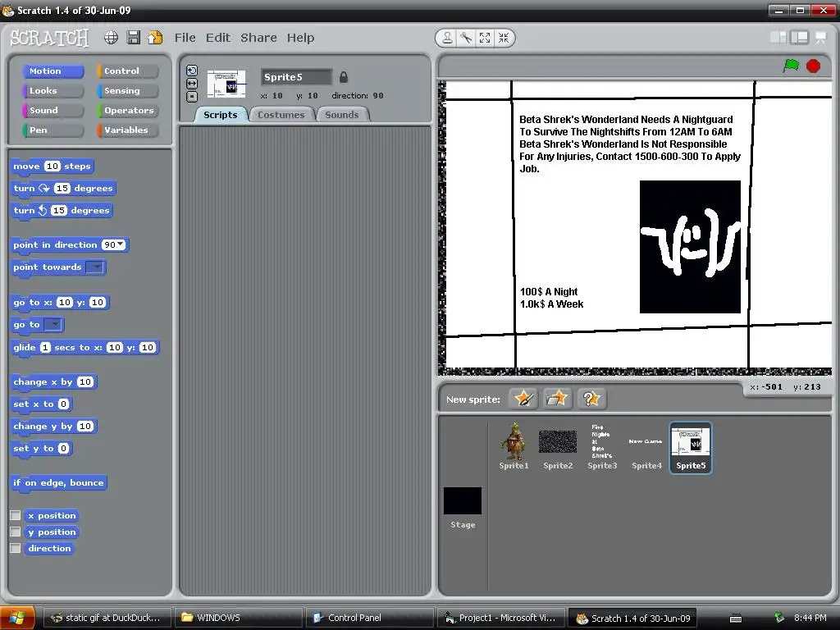Screen dimensions: 840x630
Task: Select Sprite3 in the sprite list
Action: click(602, 447)
